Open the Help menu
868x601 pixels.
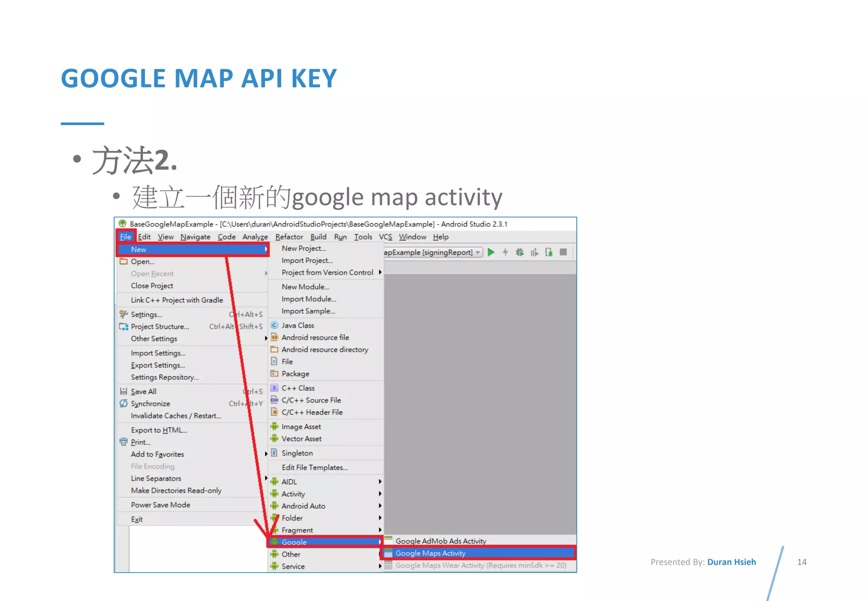click(441, 237)
